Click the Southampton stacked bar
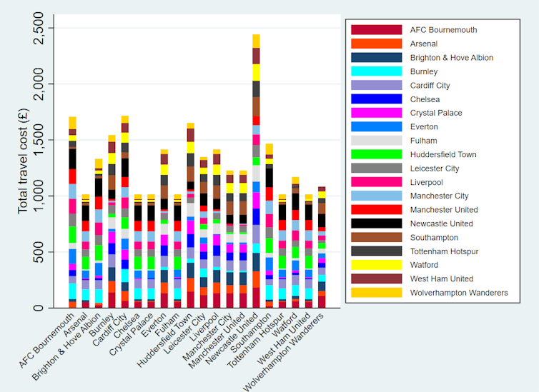Image resolution: width=539 pixels, height=392 pixels. click(269, 226)
